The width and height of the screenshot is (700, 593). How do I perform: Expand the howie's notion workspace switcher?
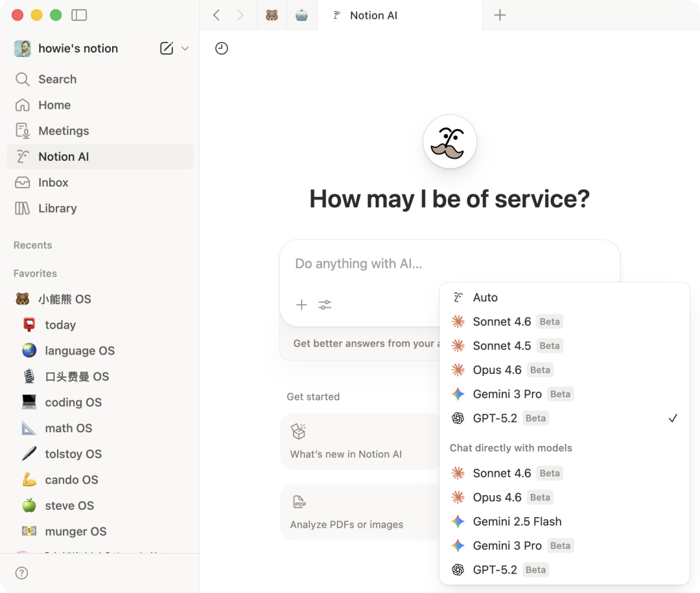click(185, 48)
